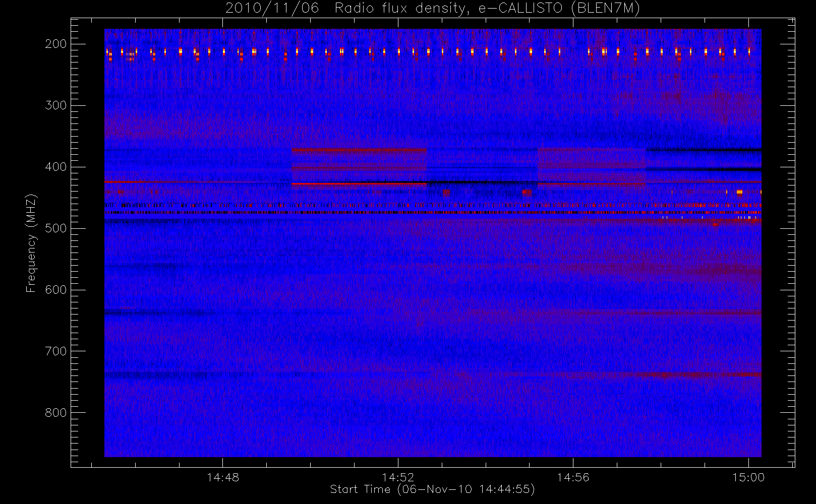Click the black band near 370 MHz at right
The height and width of the screenshot is (504, 816).
pyautogui.click(x=703, y=150)
